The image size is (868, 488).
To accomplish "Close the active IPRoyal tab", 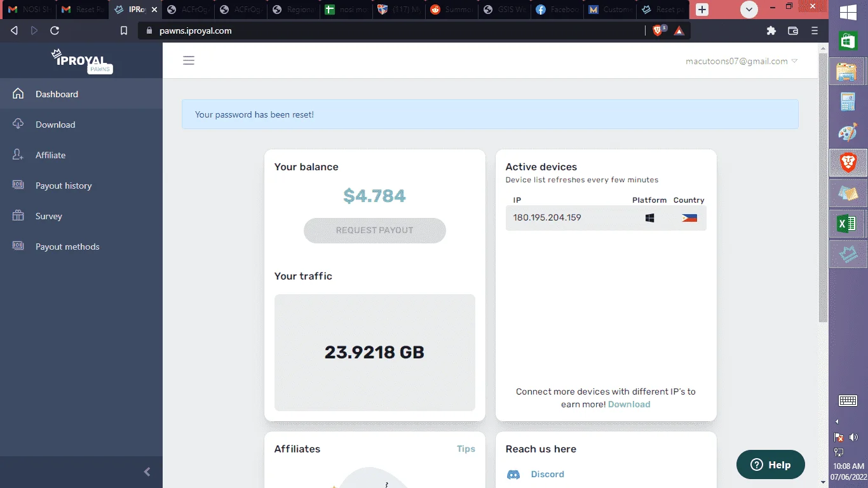I will 154,10.
